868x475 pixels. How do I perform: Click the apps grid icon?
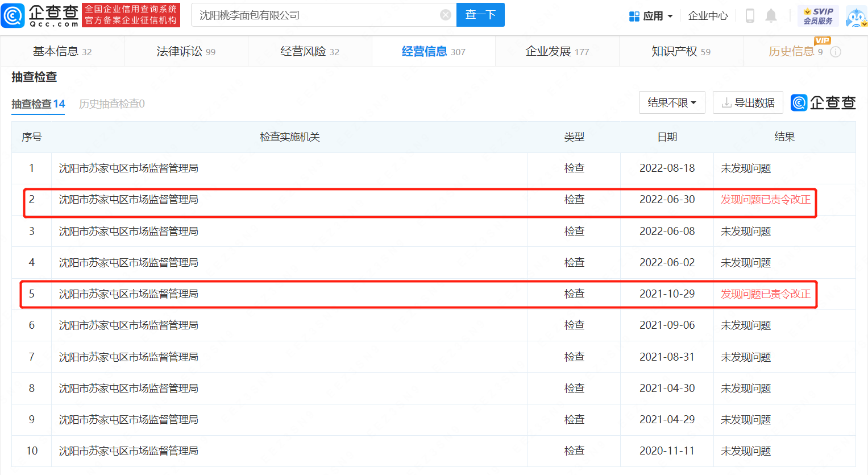point(634,16)
